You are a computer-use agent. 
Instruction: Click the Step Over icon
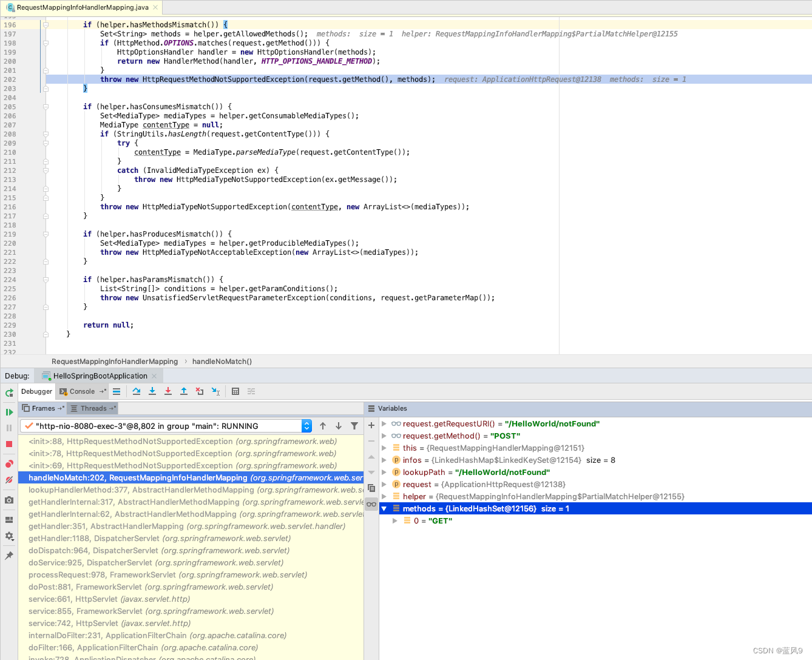(137, 391)
